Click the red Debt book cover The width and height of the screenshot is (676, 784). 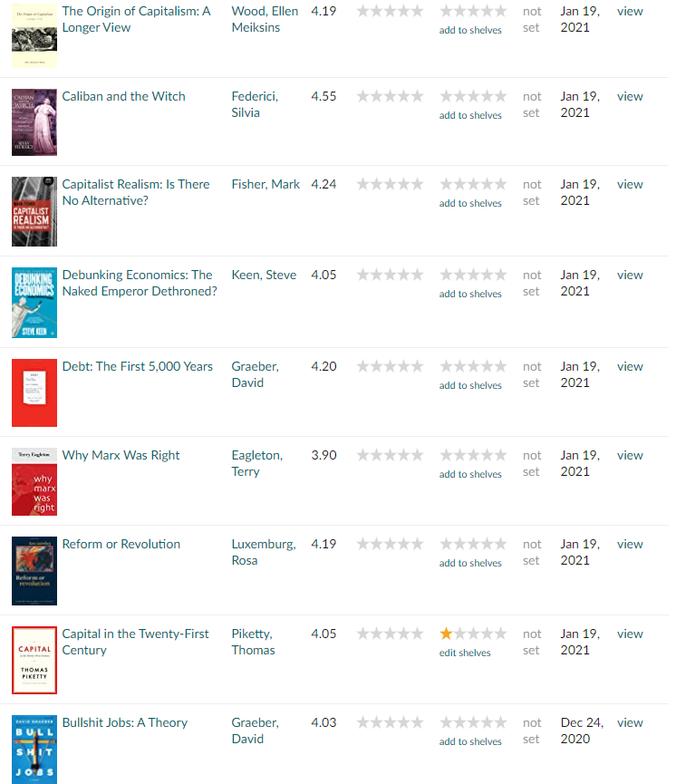coord(34,392)
